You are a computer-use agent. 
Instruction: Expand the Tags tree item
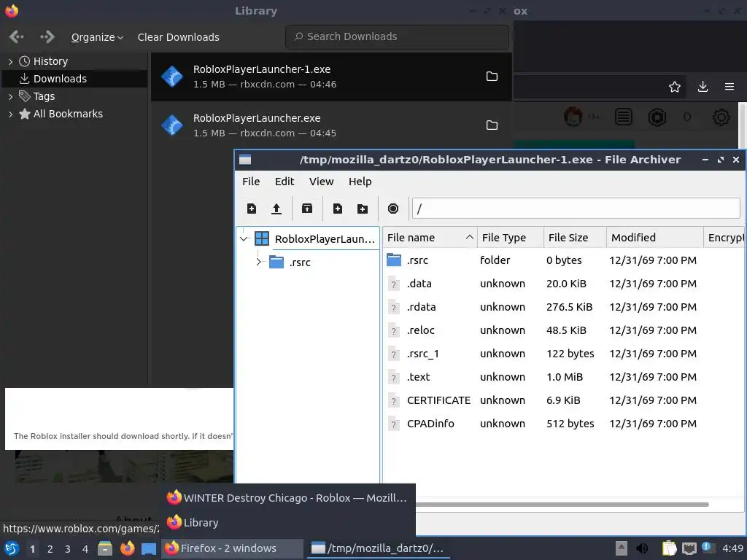tap(10, 97)
